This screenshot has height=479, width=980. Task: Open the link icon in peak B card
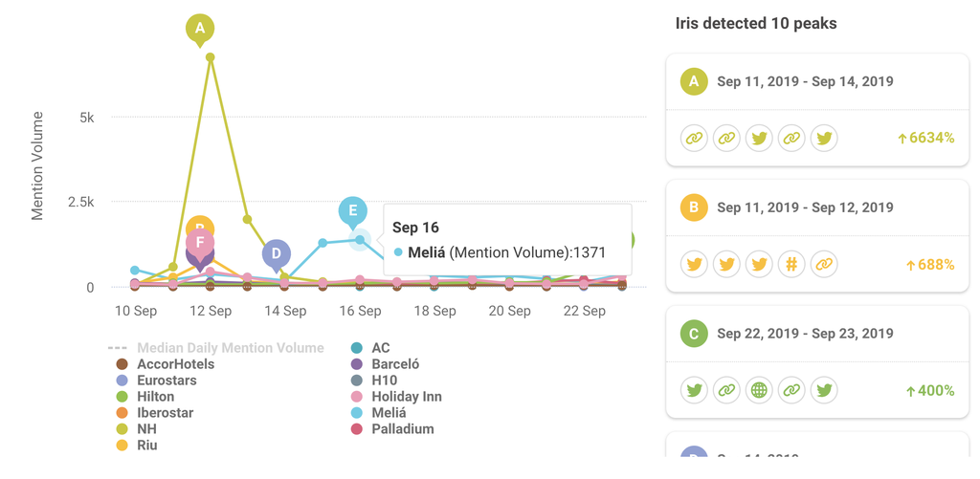[x=824, y=264]
